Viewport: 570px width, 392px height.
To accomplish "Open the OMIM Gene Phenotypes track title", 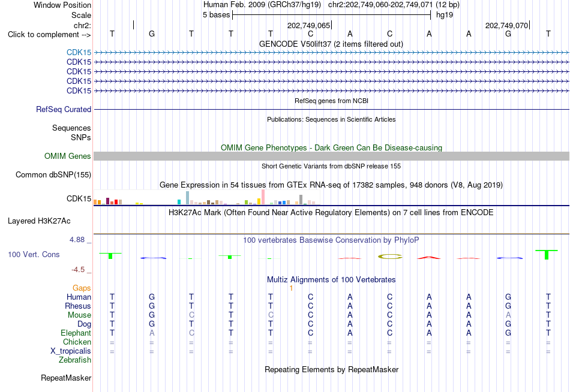I will [x=331, y=147].
